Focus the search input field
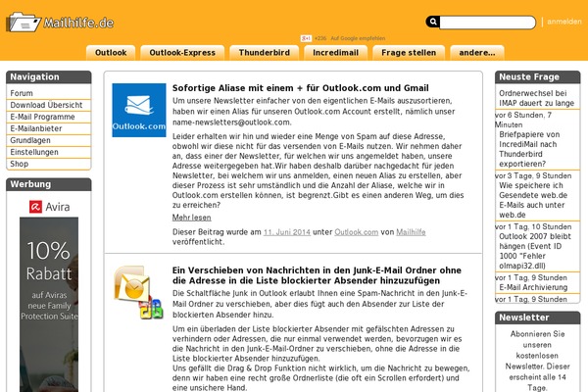 click(487, 23)
